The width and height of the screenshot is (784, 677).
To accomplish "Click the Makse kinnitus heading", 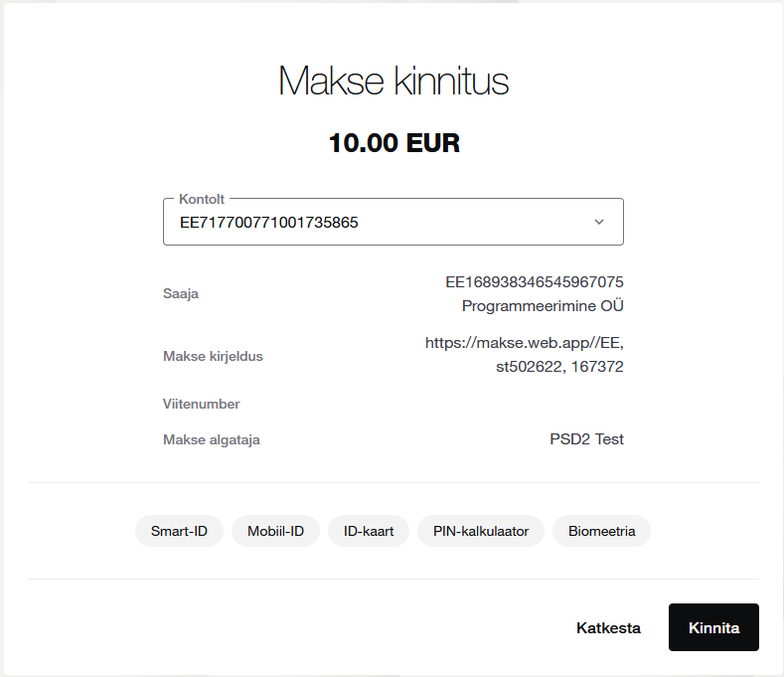I will (x=393, y=81).
